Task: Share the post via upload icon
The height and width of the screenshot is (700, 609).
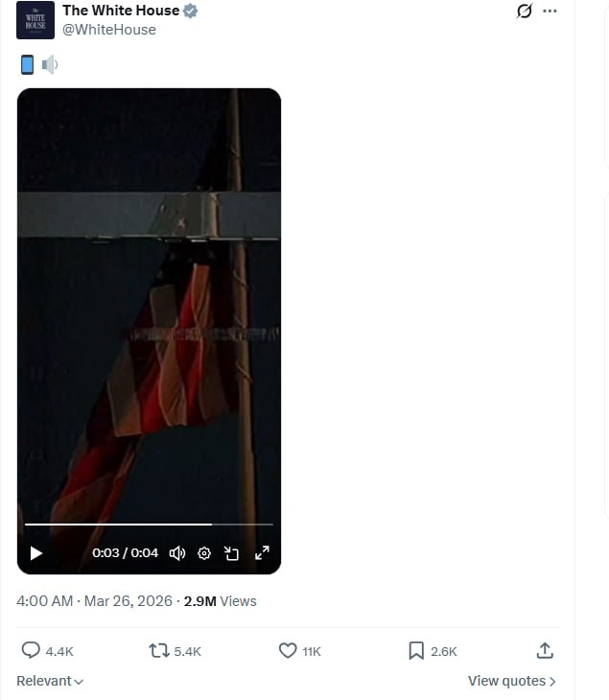Action: coord(545,651)
